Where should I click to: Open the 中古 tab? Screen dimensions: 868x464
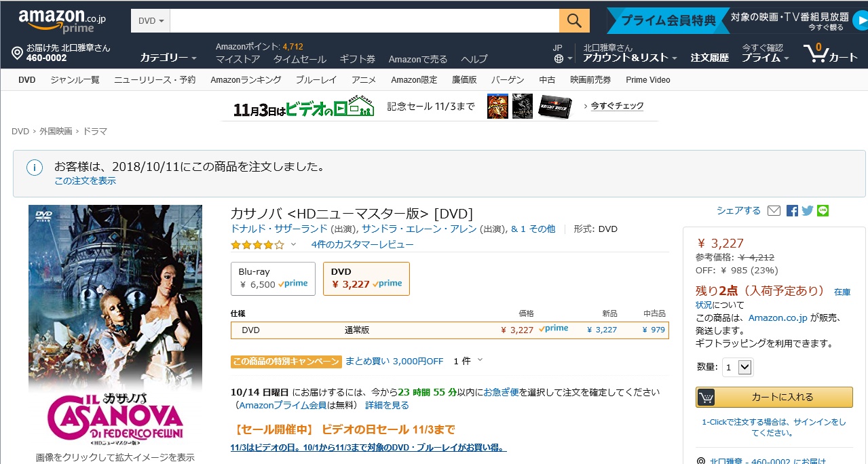pos(547,79)
